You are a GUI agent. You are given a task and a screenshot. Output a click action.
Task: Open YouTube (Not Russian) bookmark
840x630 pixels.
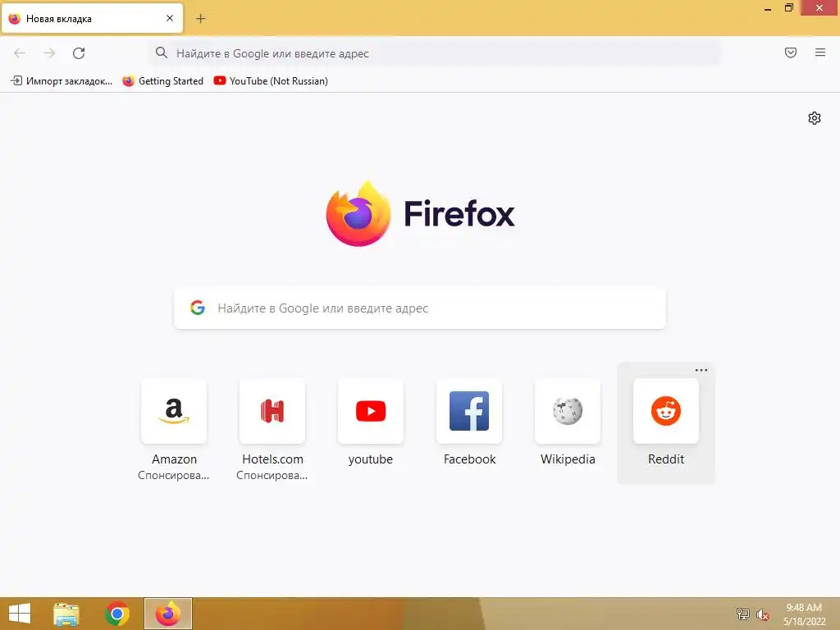pos(271,81)
